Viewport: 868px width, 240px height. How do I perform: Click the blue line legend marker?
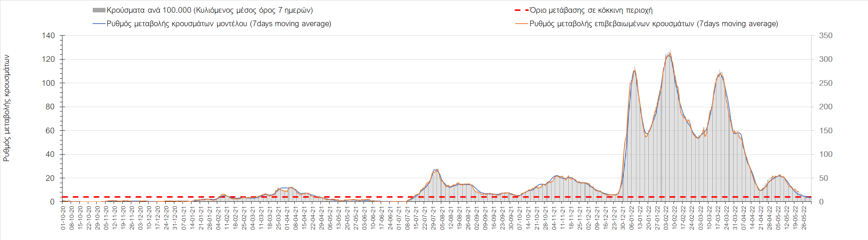tap(99, 24)
